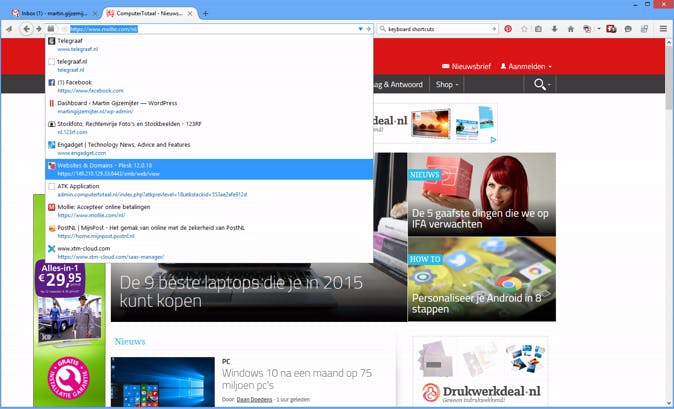
Task: Choose the PostNL MijnPost suggestion
Action: (x=209, y=232)
